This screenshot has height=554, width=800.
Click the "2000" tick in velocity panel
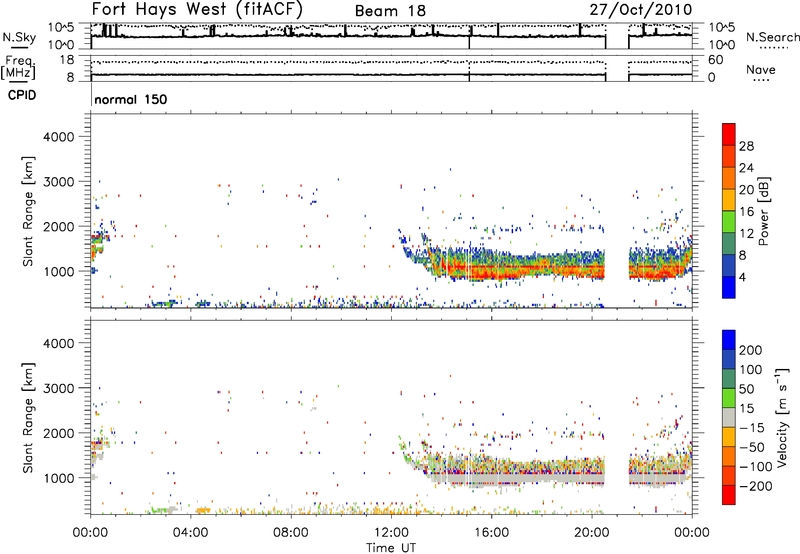click(x=59, y=433)
